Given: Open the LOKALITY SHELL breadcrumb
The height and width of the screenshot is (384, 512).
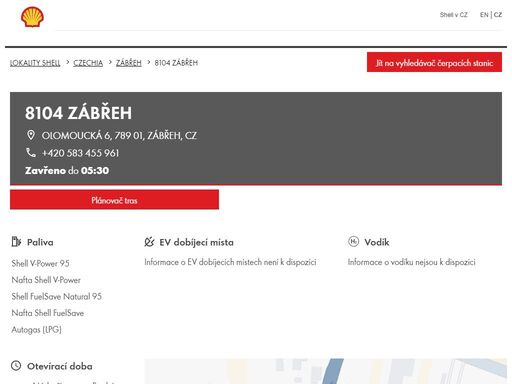Looking at the screenshot, I should (35, 63).
